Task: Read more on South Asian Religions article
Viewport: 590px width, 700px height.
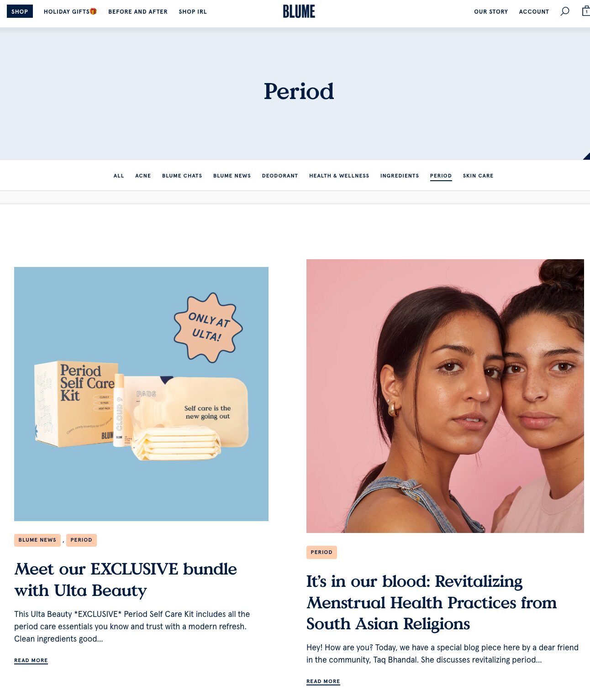Action: 323,681
